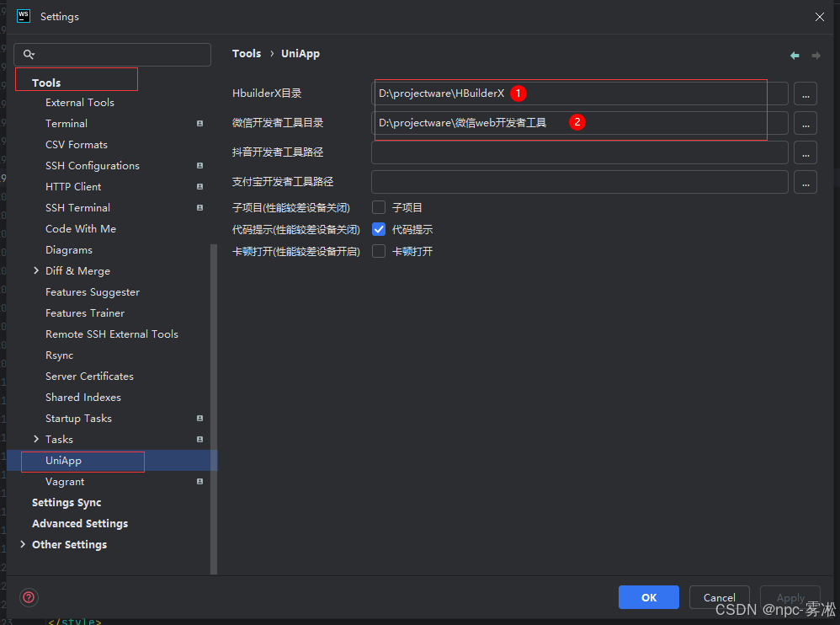Image resolution: width=840 pixels, height=625 pixels.
Task: Open the help question mark icon
Action: pyautogui.click(x=29, y=597)
